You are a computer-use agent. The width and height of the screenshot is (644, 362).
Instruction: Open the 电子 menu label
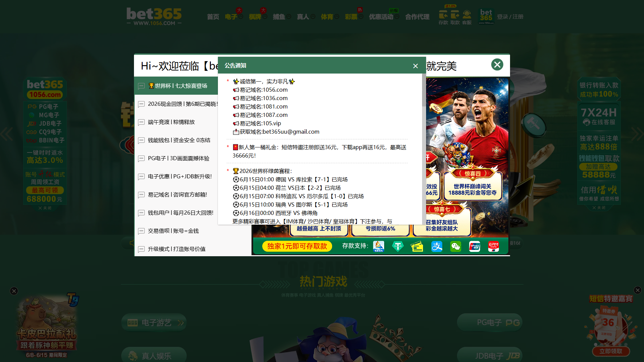[x=231, y=17]
